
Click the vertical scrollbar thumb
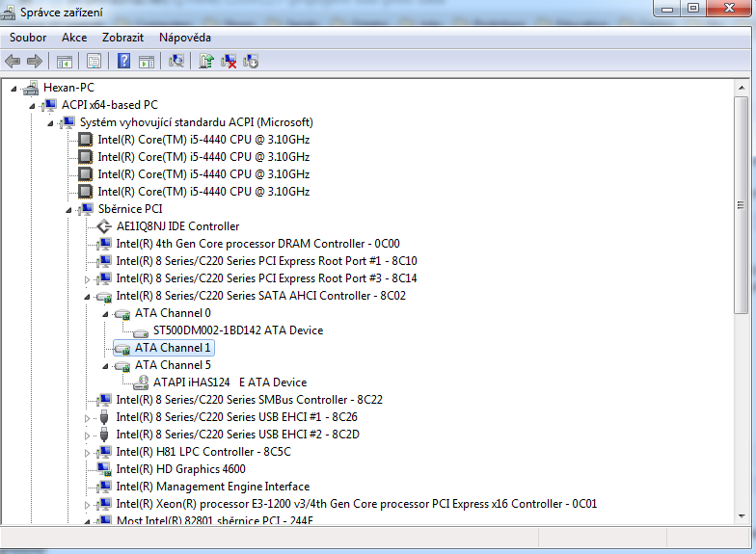741,205
